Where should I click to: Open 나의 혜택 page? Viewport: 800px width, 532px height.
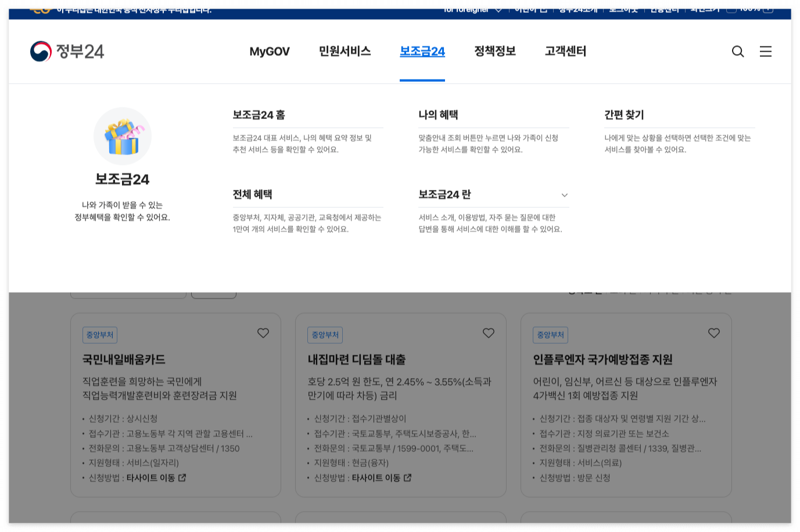click(x=438, y=114)
